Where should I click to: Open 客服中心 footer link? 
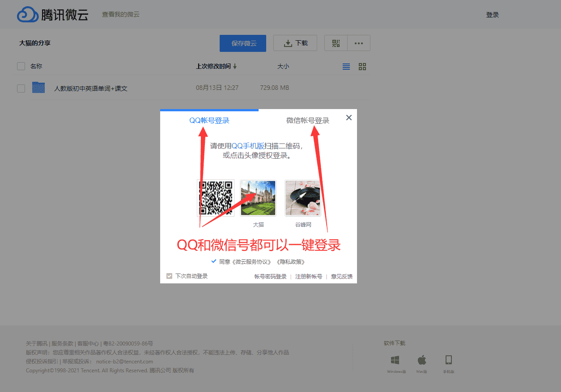pos(88,344)
